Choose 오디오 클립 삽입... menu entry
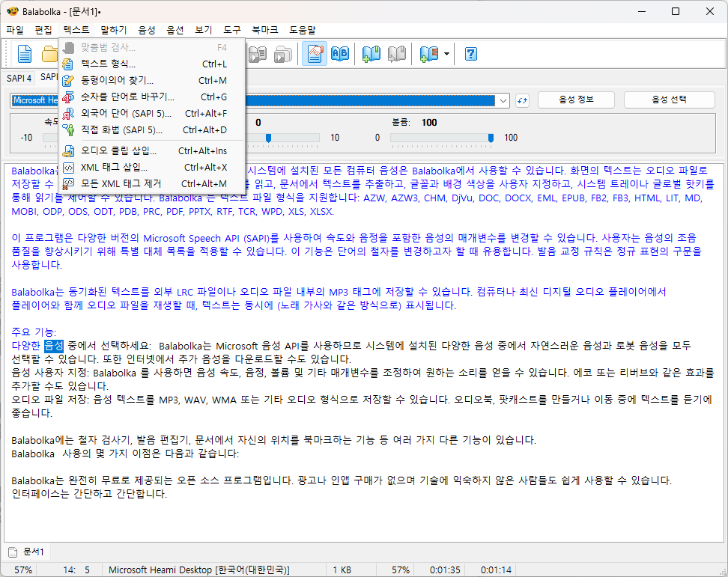This screenshot has height=577, width=728. 152,150
